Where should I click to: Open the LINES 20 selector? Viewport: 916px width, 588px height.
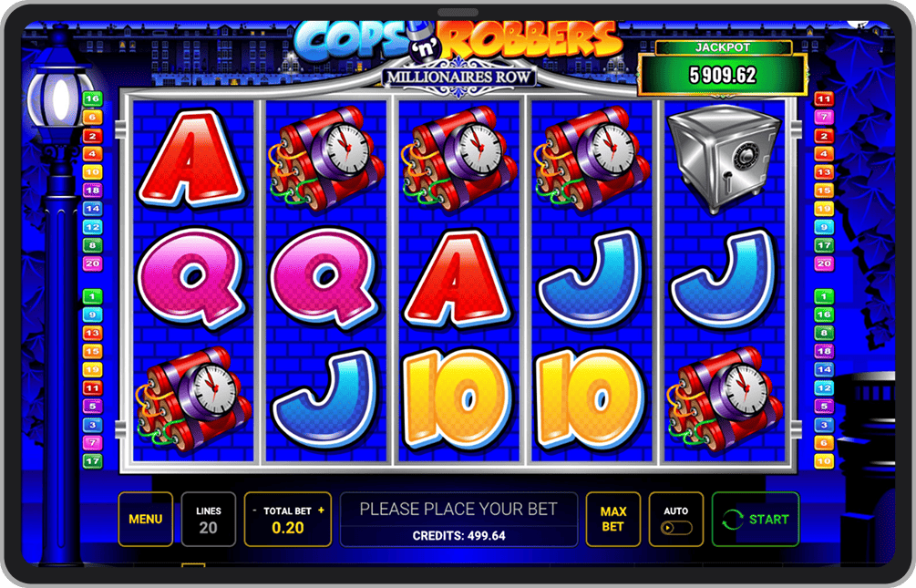point(209,519)
